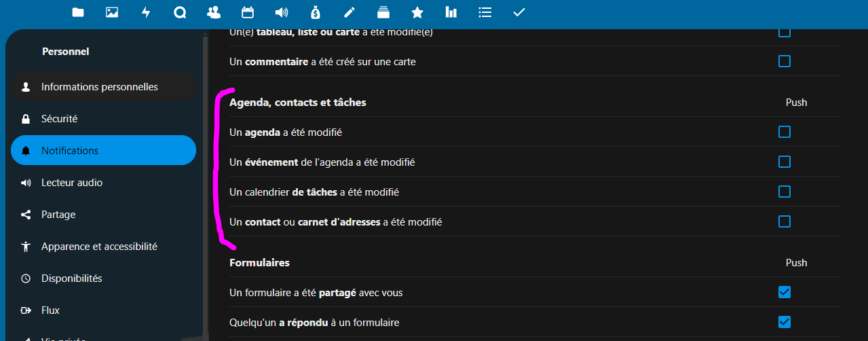The width and height of the screenshot is (868, 341).
Task: Tick push for calendrier de tâches modifié
Action: [x=785, y=192]
